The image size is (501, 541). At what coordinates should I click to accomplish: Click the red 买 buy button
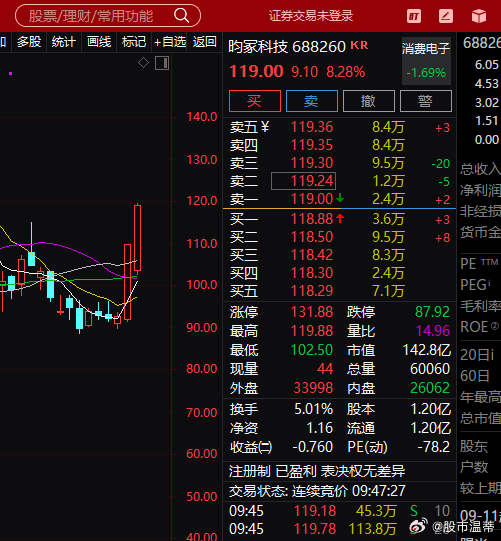[255, 101]
